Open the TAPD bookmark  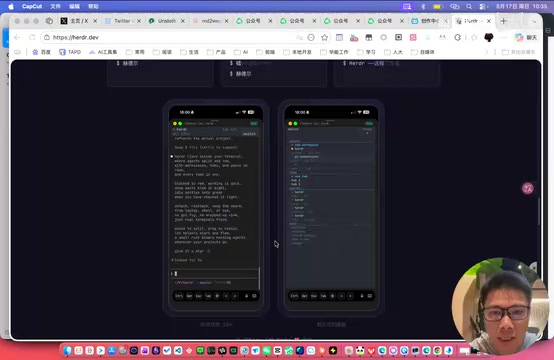point(70,52)
